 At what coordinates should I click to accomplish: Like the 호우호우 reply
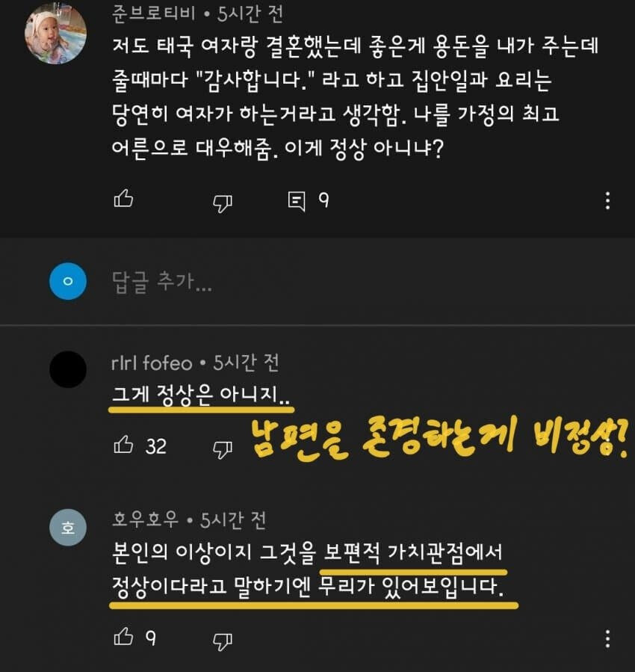point(124,636)
